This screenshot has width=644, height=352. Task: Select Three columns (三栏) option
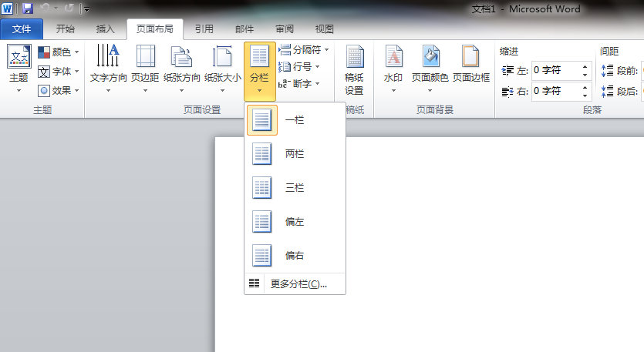tap(295, 188)
